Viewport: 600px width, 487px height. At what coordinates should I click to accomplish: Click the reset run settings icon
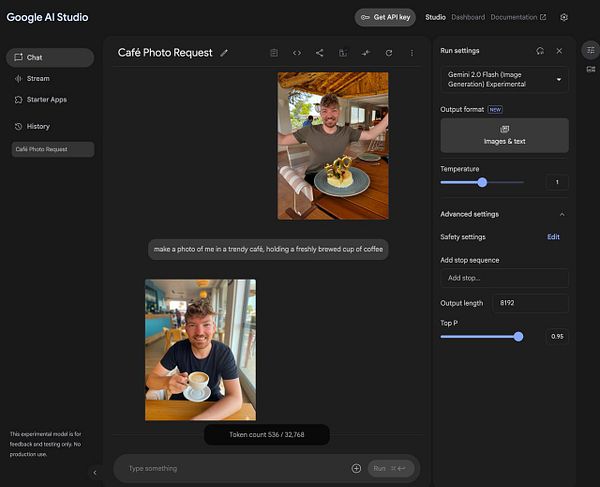click(x=540, y=51)
